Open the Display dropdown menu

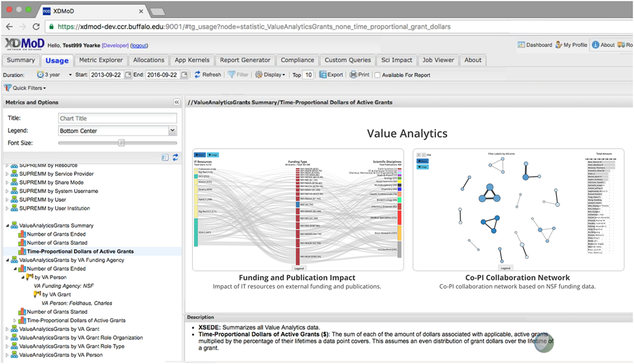[270, 75]
